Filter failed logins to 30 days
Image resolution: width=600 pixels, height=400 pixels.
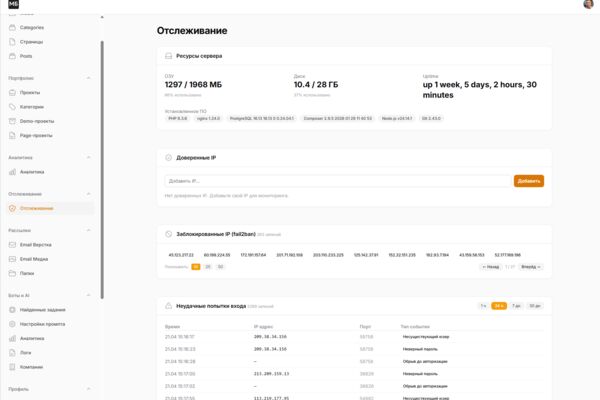pyautogui.click(x=535, y=306)
